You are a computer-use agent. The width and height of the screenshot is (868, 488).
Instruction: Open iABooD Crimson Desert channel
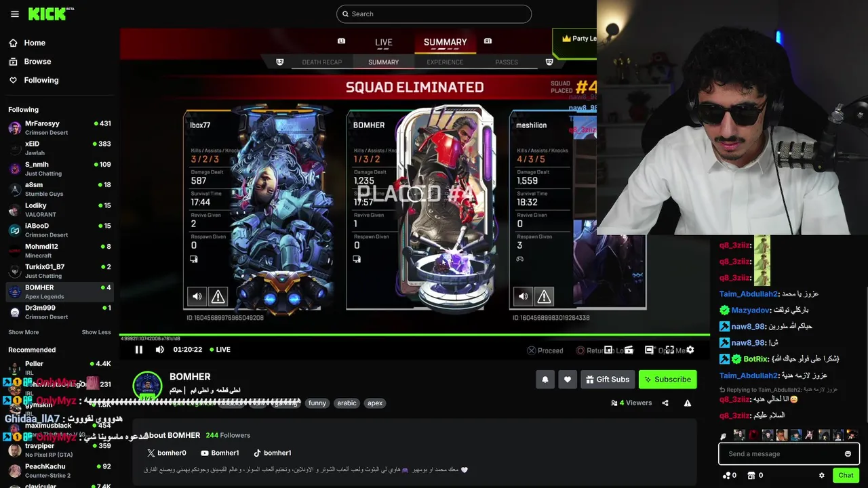pyautogui.click(x=59, y=230)
